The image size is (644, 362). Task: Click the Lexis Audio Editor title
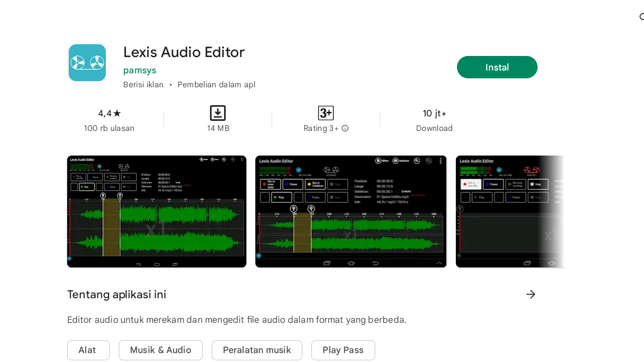point(184,52)
